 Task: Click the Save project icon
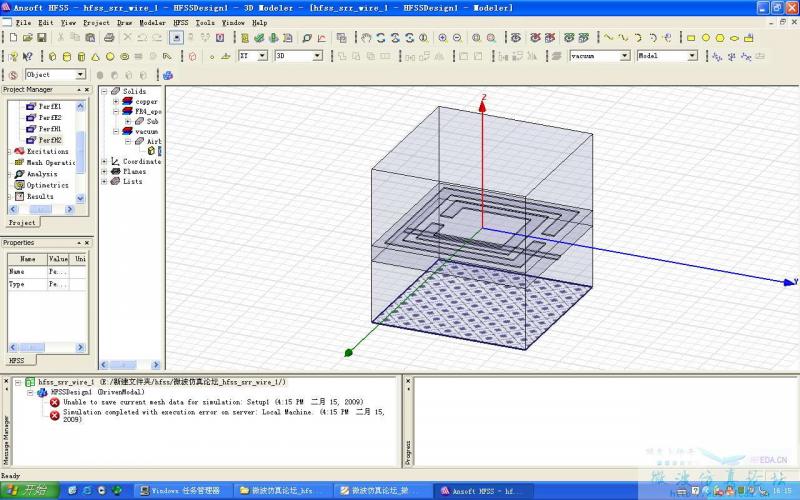[x=42, y=38]
